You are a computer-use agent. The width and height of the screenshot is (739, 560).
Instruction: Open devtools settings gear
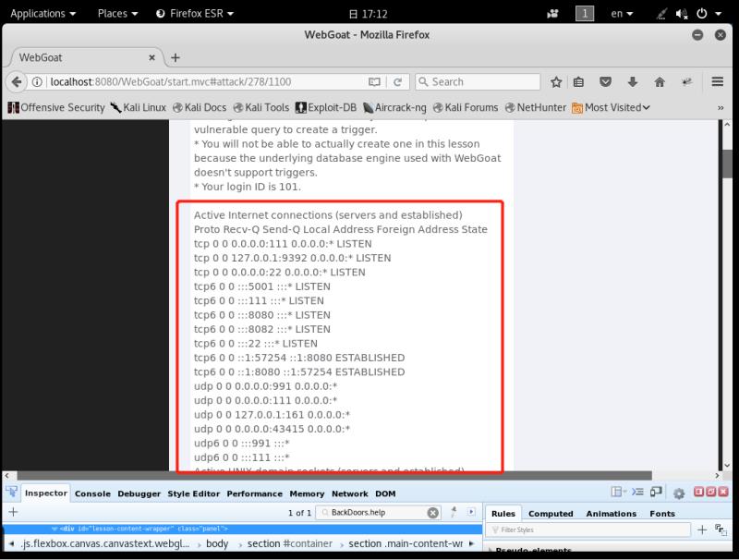click(x=679, y=493)
